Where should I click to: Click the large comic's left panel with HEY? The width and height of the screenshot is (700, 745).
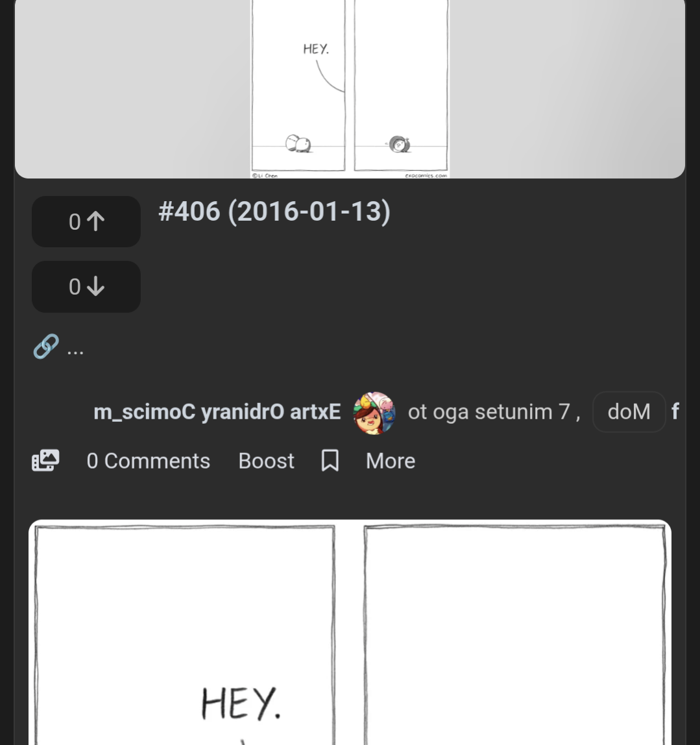(186, 636)
